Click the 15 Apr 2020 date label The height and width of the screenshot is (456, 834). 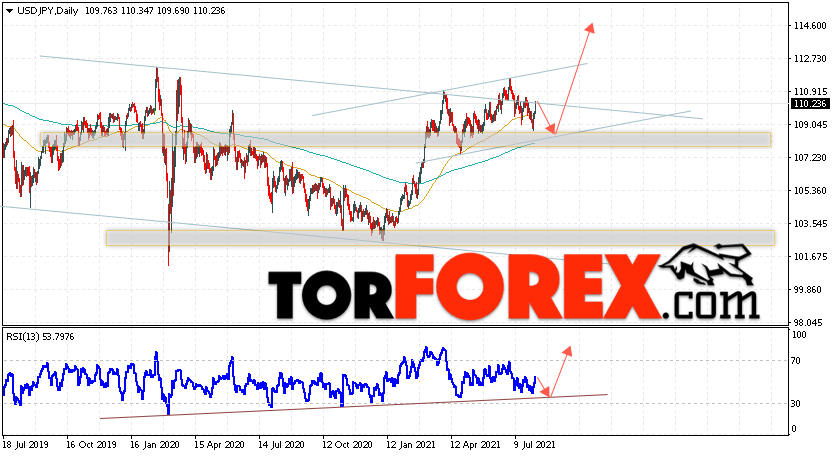point(219,444)
